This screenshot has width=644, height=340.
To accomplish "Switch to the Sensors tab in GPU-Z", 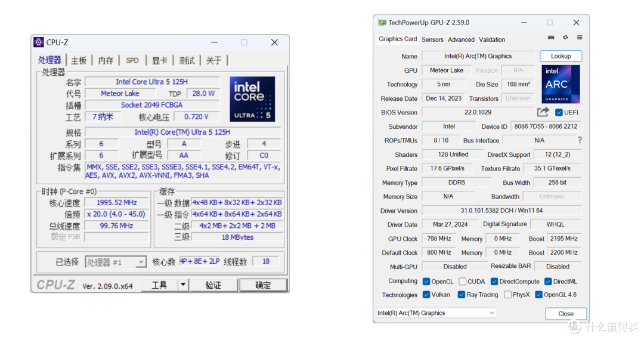I will coord(432,39).
